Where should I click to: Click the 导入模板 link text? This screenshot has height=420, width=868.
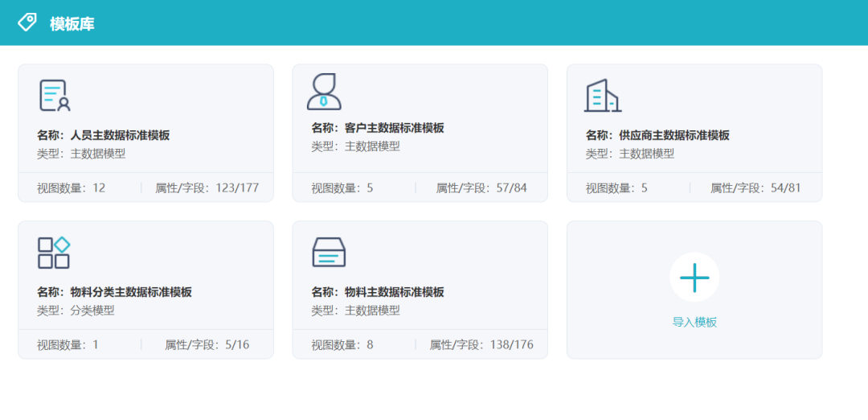click(694, 323)
